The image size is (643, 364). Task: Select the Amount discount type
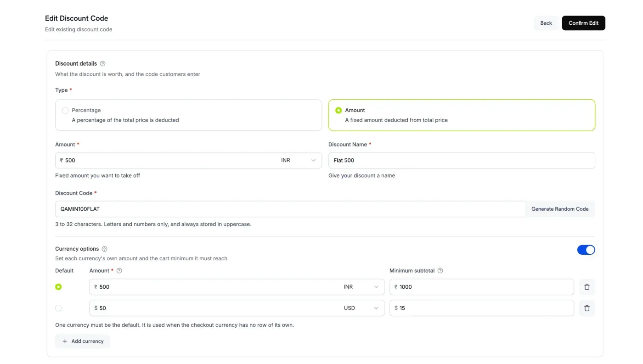click(x=462, y=115)
